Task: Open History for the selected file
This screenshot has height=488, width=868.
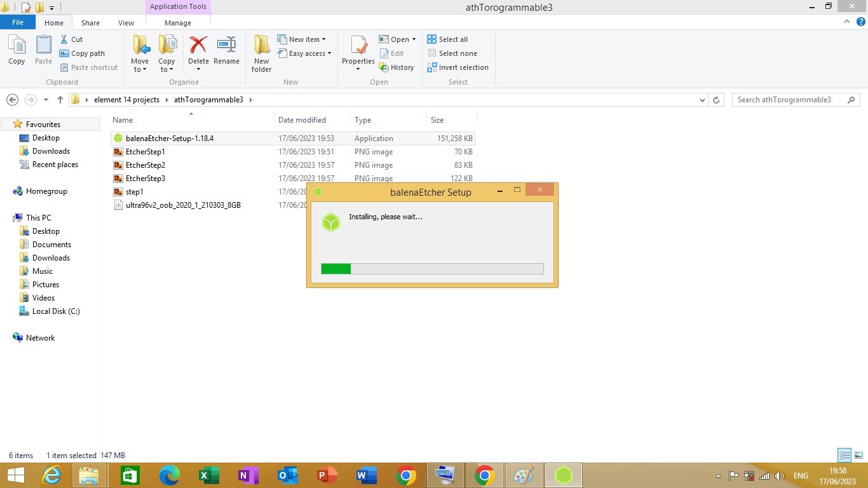Action: pos(397,67)
